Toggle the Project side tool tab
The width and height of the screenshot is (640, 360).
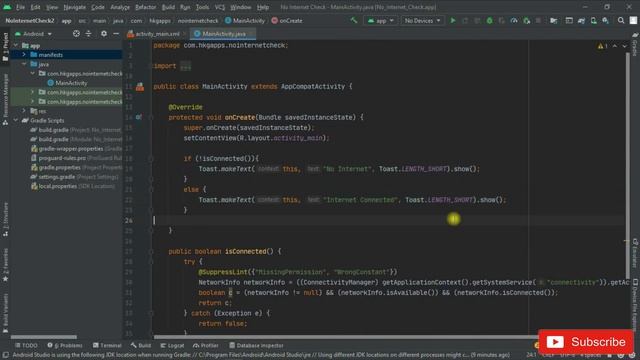[x=5, y=47]
